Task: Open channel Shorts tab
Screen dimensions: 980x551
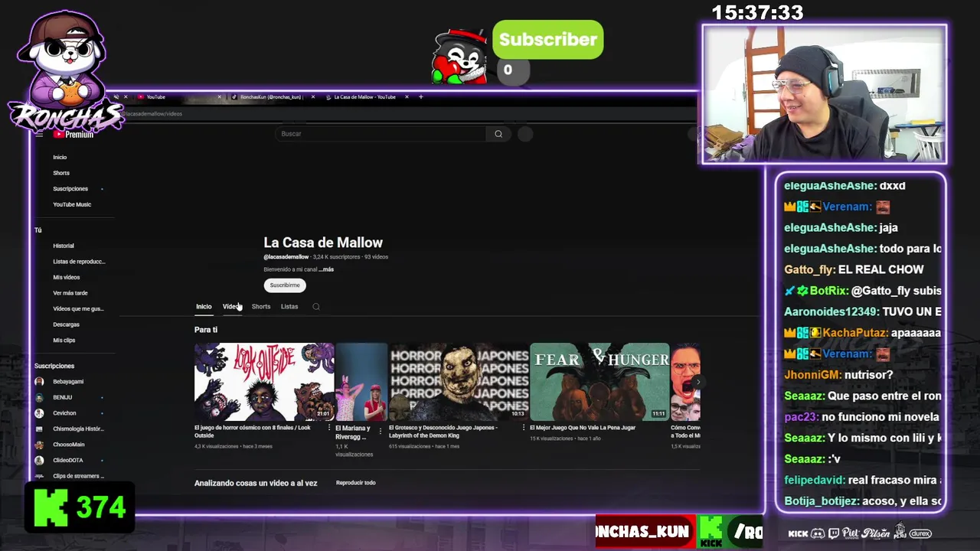Action: 261,307
